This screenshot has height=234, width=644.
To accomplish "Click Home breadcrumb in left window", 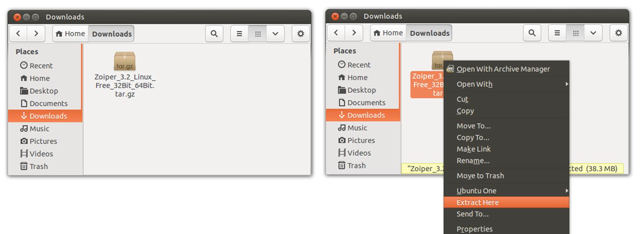I will click(70, 34).
